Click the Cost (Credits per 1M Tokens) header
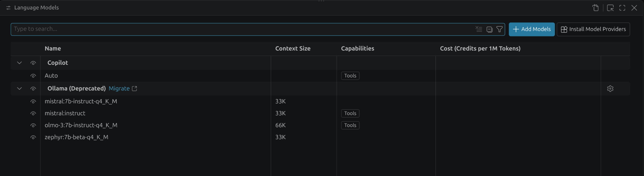 click(480, 48)
